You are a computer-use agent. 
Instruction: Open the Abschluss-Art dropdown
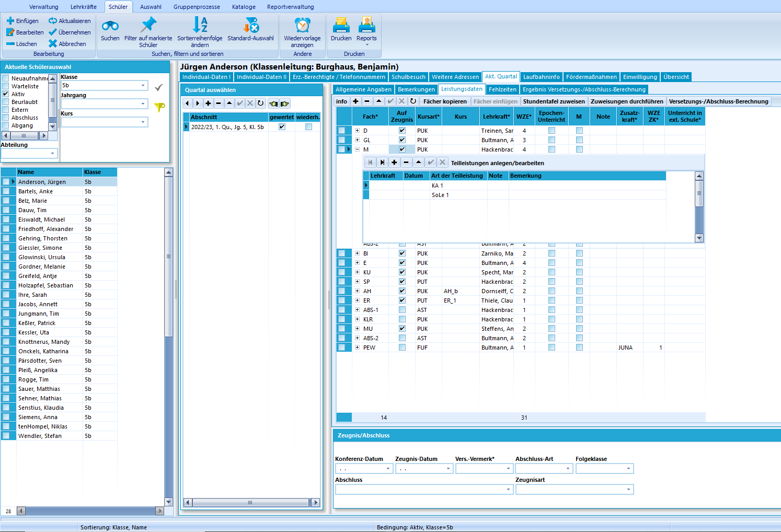[568, 469]
